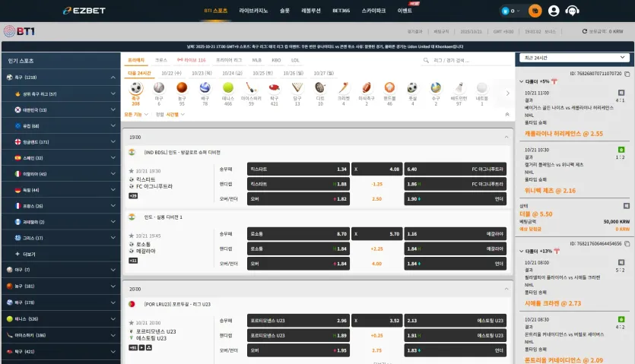The image size is (635, 364).
Task: Select the 10/27 date tab
Action: point(323,73)
